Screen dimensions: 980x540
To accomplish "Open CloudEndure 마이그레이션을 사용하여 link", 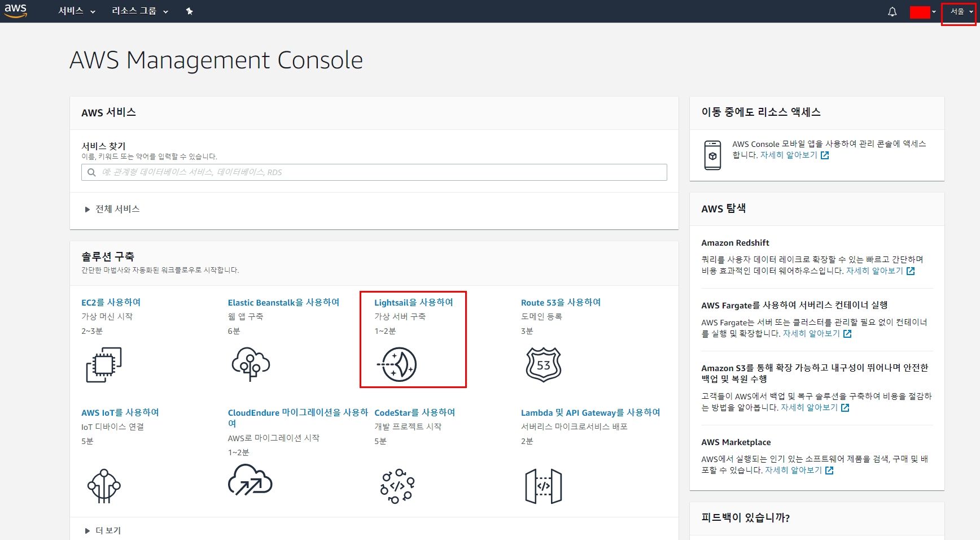I will point(297,418).
